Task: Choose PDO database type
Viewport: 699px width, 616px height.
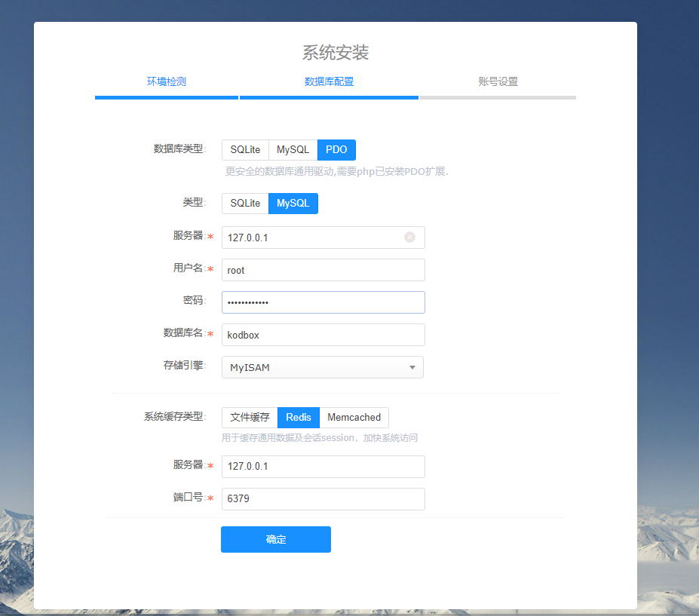Action: [336, 150]
